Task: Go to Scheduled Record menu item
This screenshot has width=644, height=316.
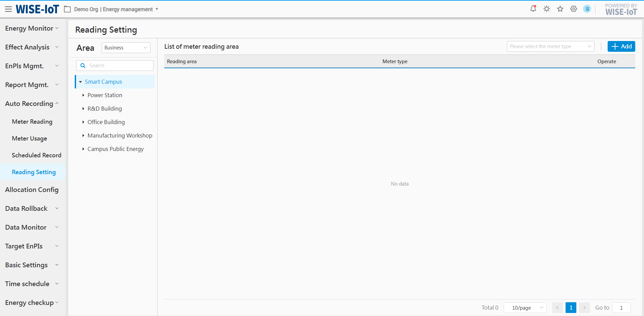Action: [x=36, y=155]
